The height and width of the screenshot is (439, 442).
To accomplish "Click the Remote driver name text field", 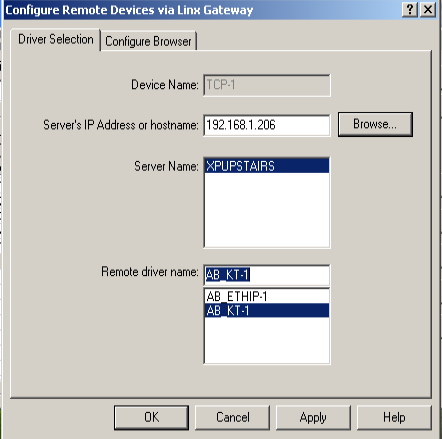I will 267,275.
